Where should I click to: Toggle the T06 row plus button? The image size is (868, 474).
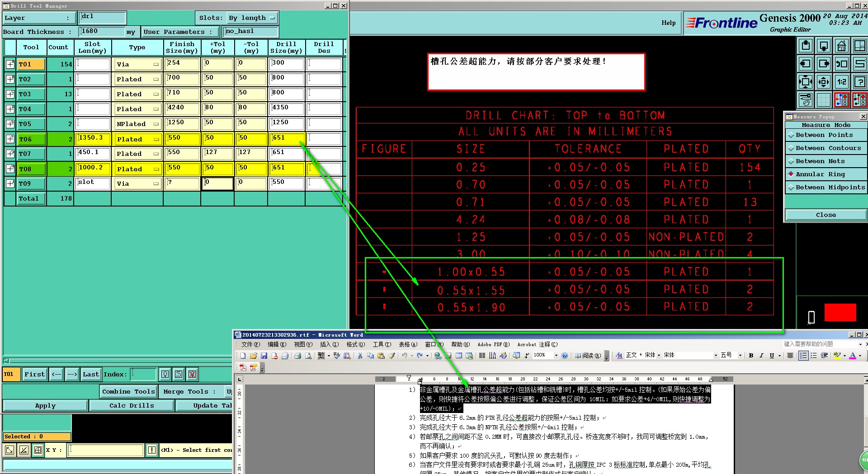tap(10, 139)
